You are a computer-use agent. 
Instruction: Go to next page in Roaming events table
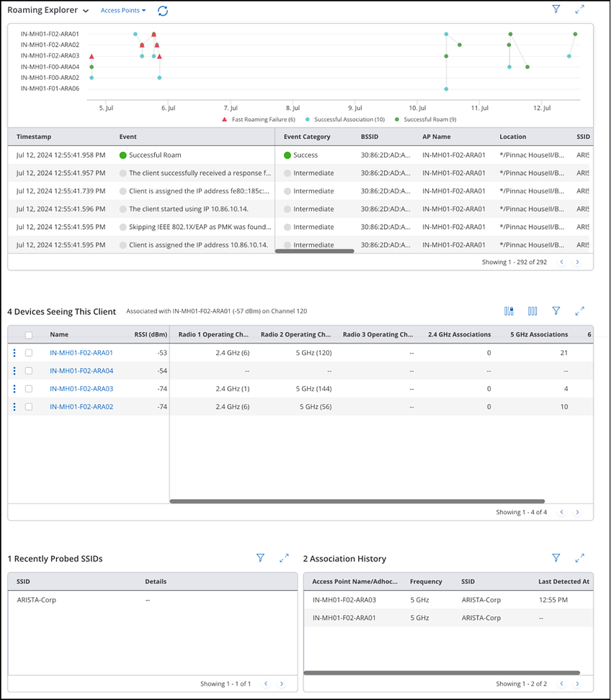coord(578,262)
